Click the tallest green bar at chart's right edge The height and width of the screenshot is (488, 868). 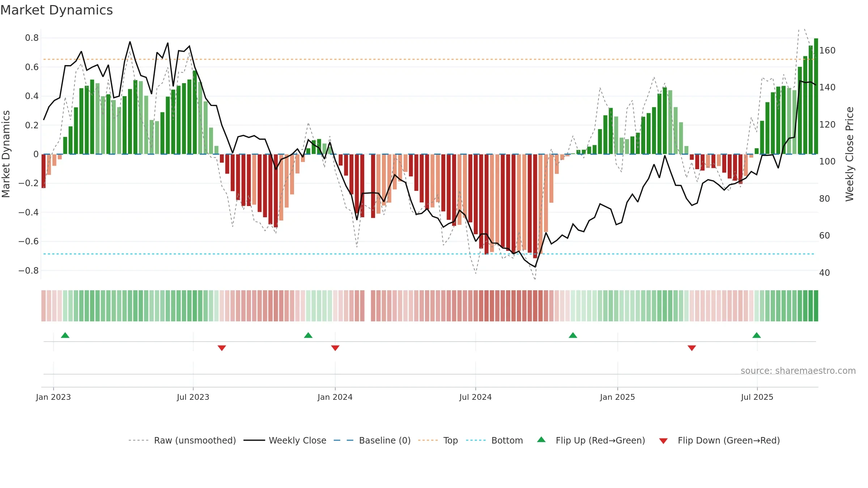point(816,96)
